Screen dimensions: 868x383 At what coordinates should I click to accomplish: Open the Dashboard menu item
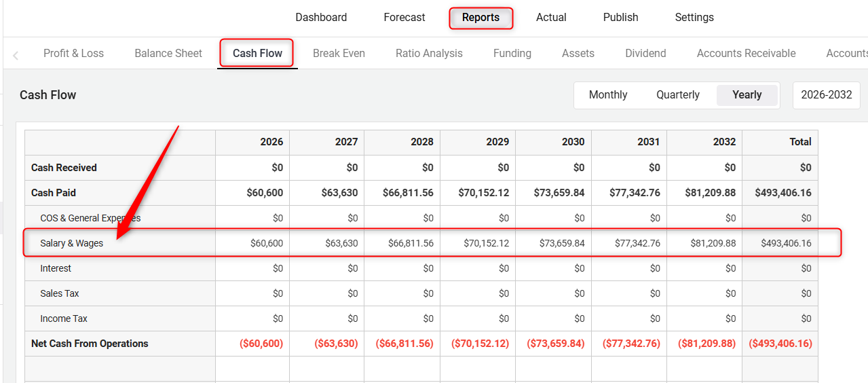tap(321, 18)
